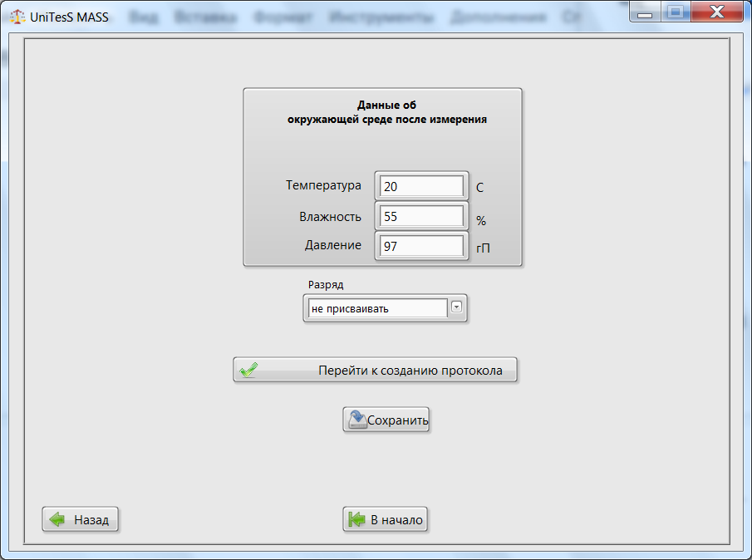Click the UniTesS MASS title bar text
Screen dimensions: 752x560
coord(69,17)
